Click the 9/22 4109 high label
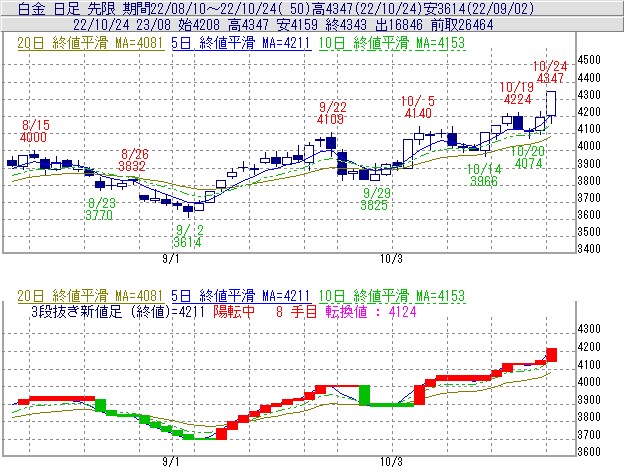The image size is (624, 475). (x=332, y=113)
